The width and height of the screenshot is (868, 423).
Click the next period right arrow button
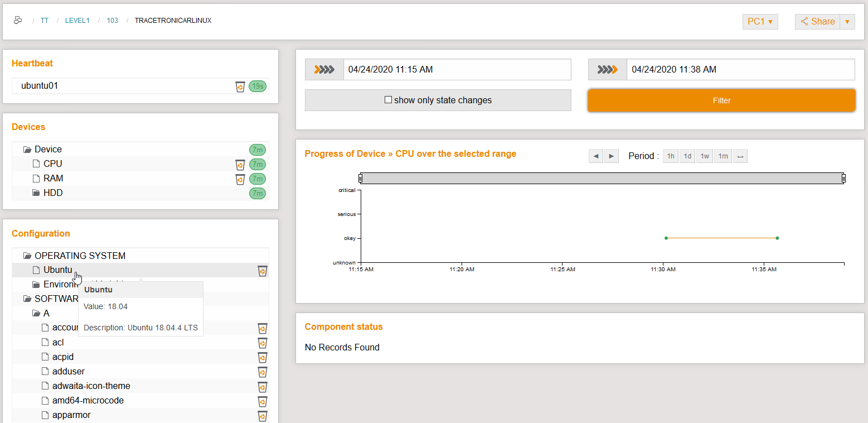612,156
